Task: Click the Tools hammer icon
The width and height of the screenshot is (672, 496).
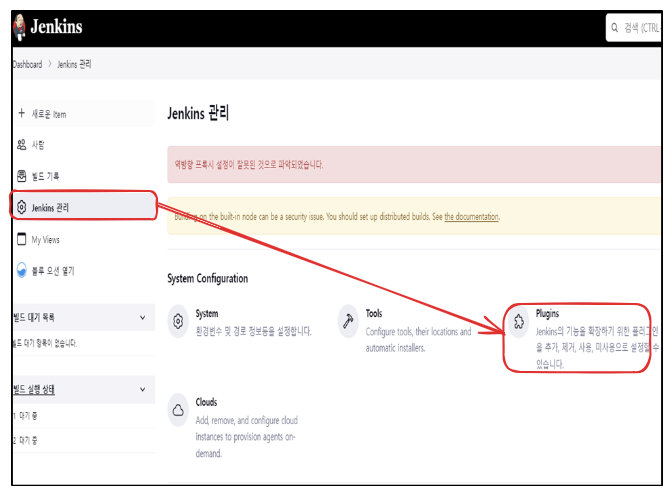Action: [x=348, y=321]
